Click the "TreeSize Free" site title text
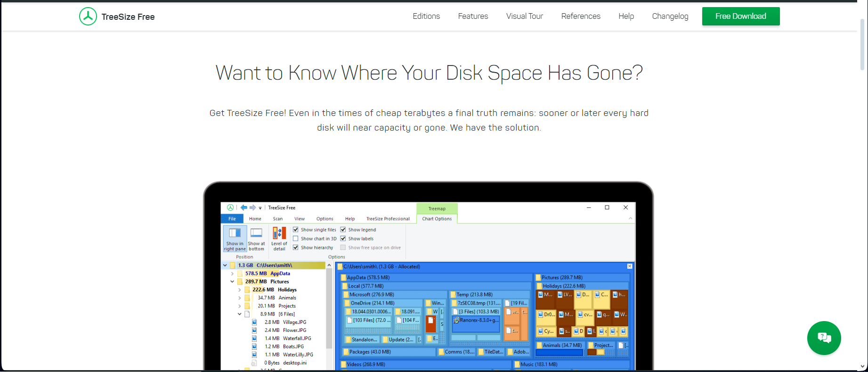The height and width of the screenshot is (372, 868). 128,17
